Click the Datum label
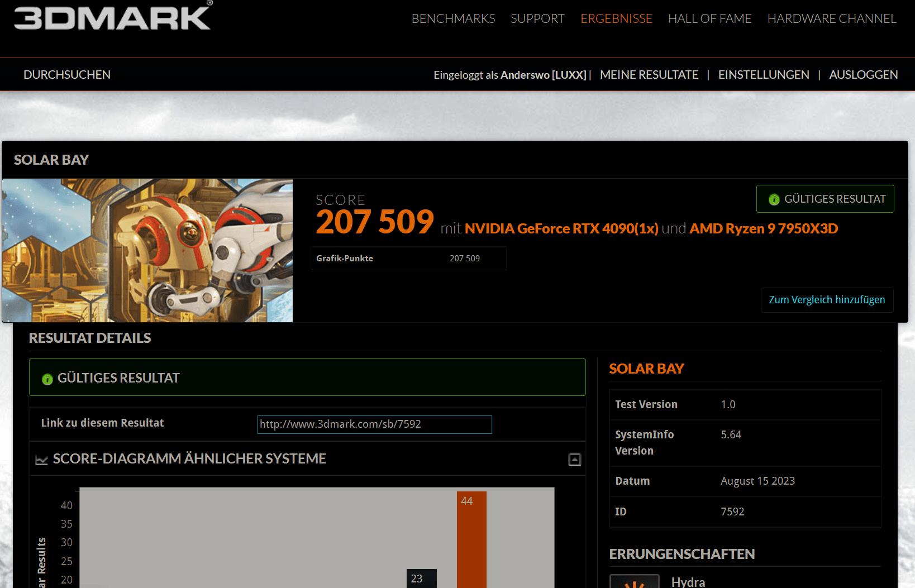 tap(632, 481)
